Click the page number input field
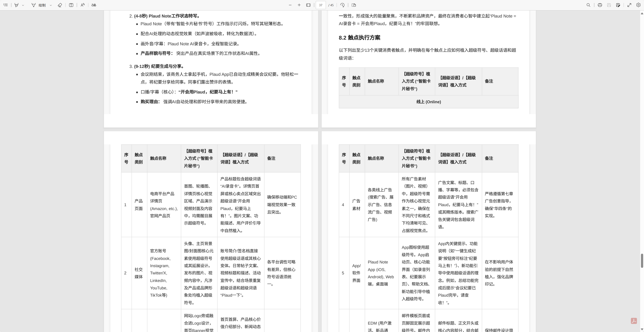This screenshot has width=644, height=332. tap(320, 5)
